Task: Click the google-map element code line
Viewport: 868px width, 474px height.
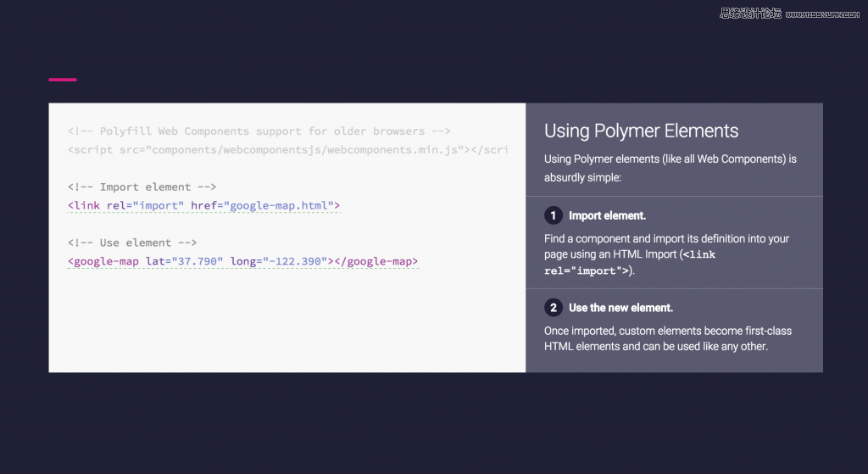Action: [x=242, y=261]
